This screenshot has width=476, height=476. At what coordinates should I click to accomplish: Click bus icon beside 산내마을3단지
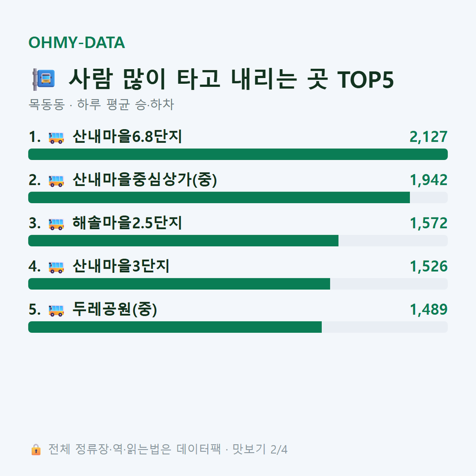[56, 267]
